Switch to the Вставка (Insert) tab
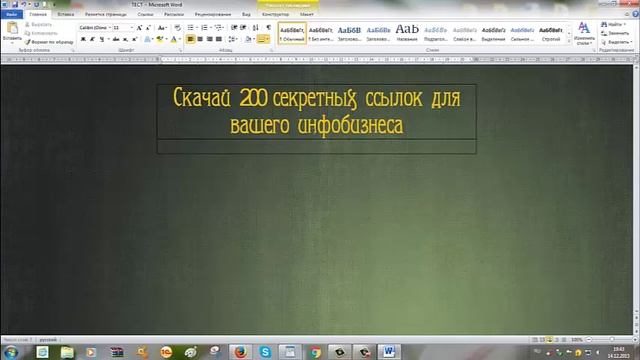This screenshot has width=640, height=360. click(66, 14)
